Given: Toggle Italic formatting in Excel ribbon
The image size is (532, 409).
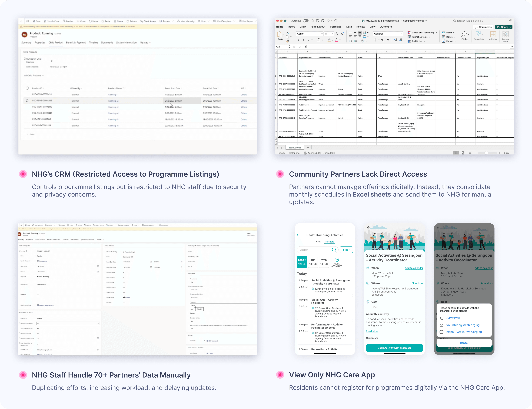Looking at the screenshot, I should pos(303,40).
